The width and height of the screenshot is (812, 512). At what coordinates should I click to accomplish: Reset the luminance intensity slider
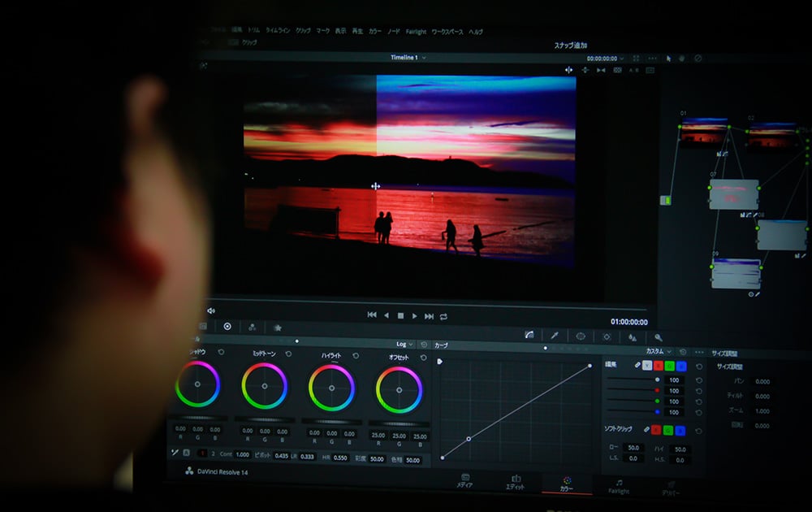coord(699,380)
